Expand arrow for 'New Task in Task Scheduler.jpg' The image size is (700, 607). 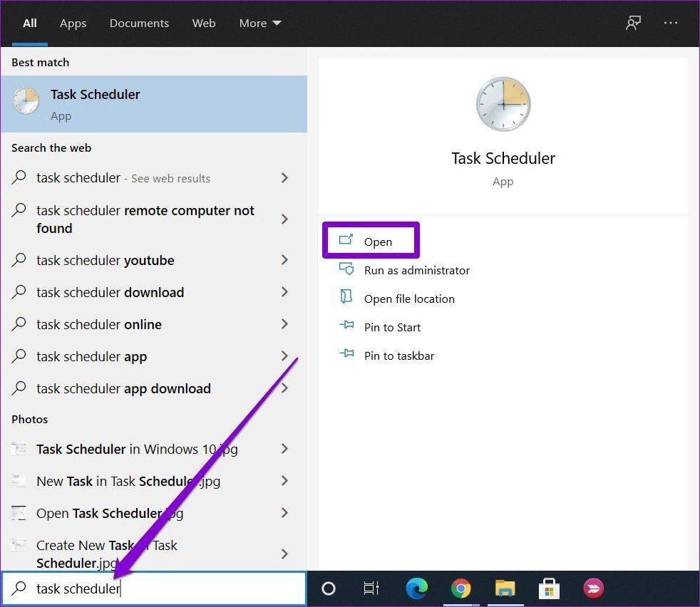pyautogui.click(x=284, y=481)
